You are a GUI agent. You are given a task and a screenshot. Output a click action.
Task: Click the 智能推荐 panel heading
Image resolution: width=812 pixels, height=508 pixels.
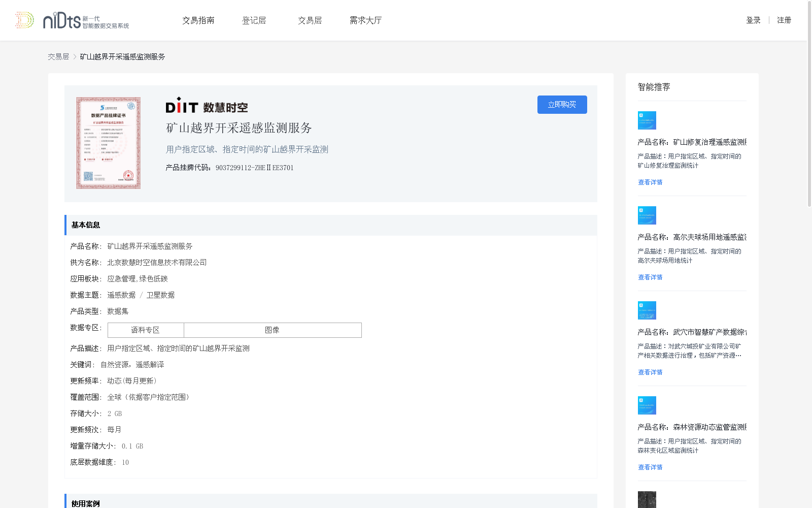[654, 87]
